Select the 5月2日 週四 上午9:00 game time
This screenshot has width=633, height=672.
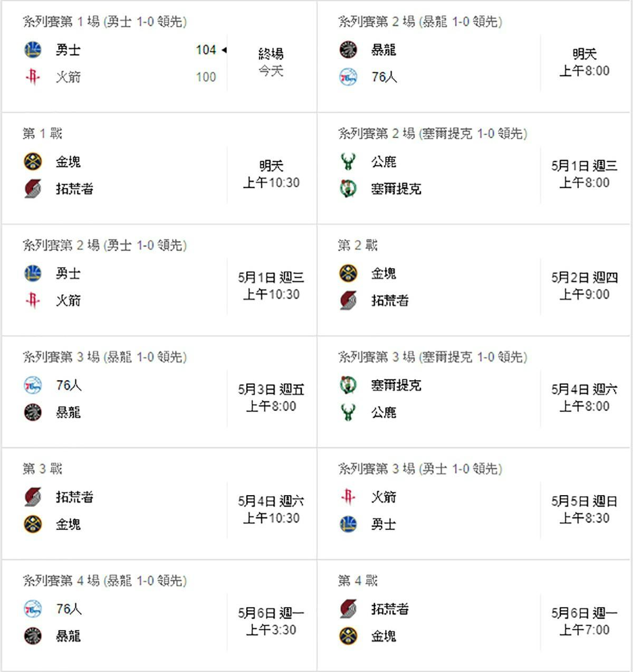pos(584,286)
